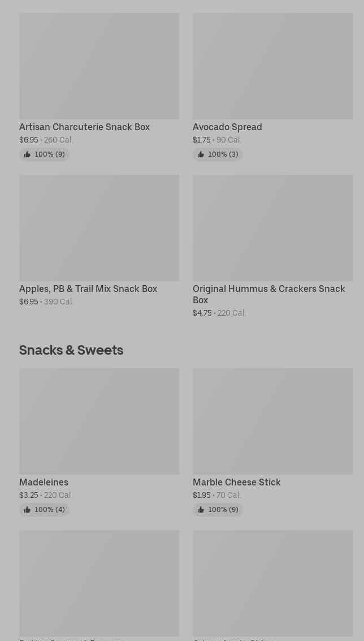The image size is (364, 641).
Task: Click the Snacks & Sweets section heading
Action: 71,350
